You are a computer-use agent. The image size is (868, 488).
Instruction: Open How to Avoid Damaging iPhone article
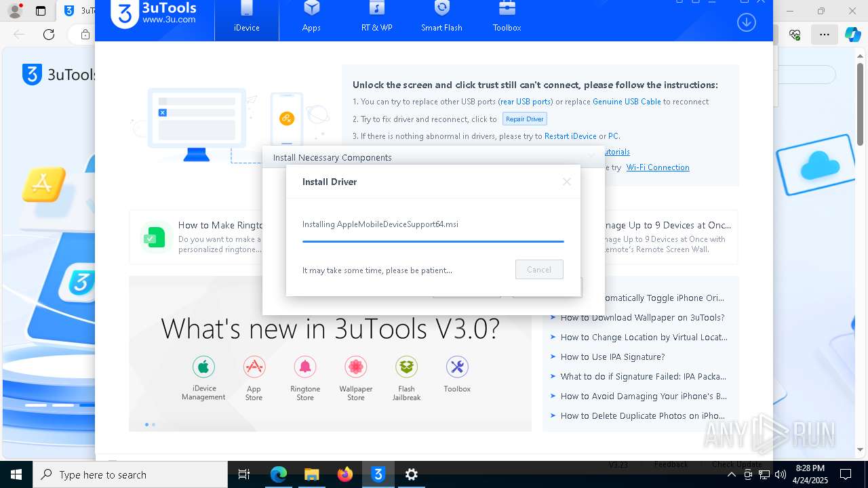tap(644, 396)
